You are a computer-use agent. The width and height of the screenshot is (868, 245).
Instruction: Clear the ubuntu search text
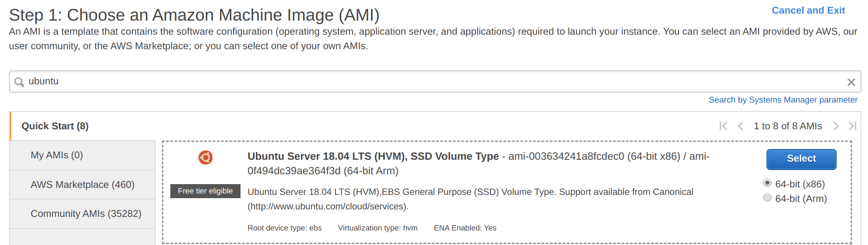click(851, 82)
